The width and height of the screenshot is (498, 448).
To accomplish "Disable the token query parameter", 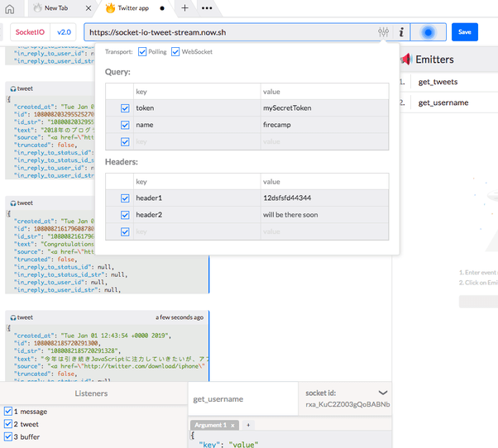I will tap(125, 108).
